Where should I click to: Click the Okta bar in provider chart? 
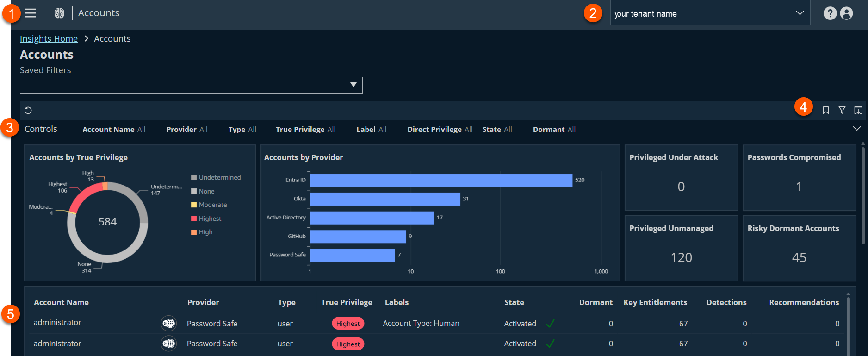385,199
